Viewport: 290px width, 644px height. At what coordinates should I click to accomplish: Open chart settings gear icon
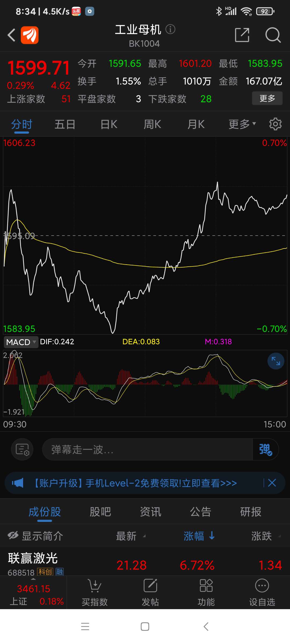tap(275, 124)
